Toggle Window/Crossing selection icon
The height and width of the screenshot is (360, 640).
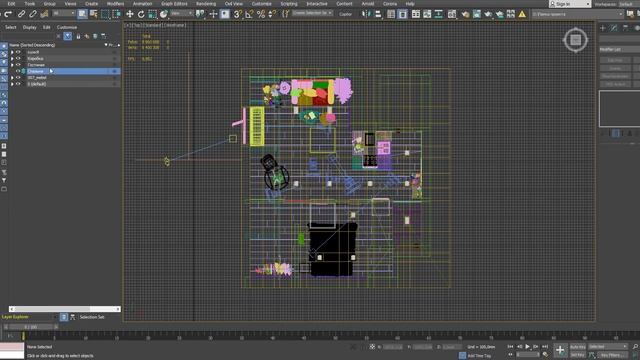tap(116, 14)
